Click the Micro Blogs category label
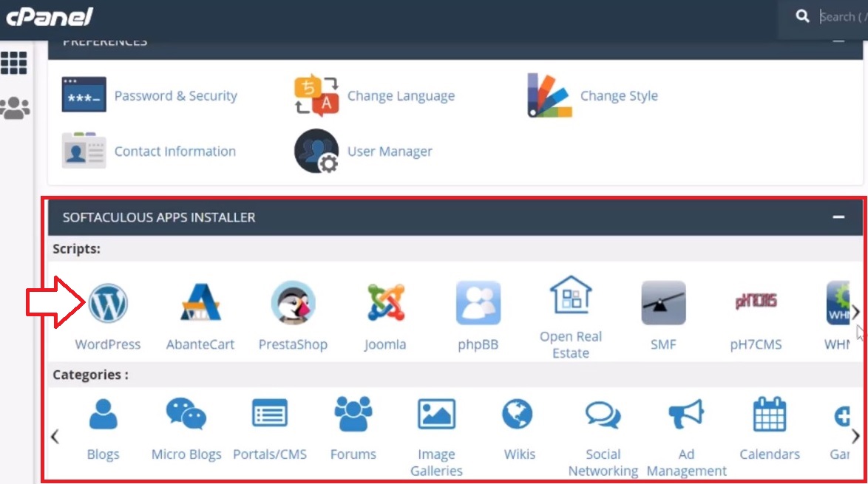Viewport: 868px width, 484px height. [x=186, y=454]
